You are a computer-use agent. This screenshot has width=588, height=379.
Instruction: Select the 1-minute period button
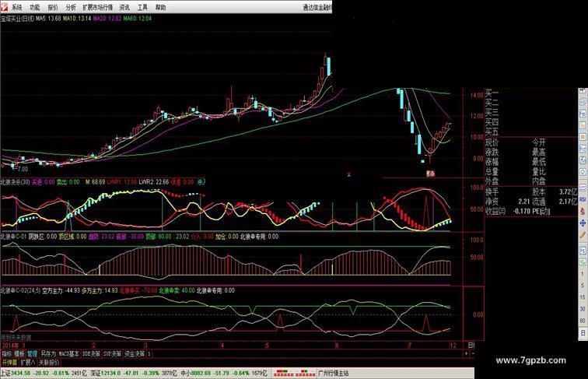point(583,274)
